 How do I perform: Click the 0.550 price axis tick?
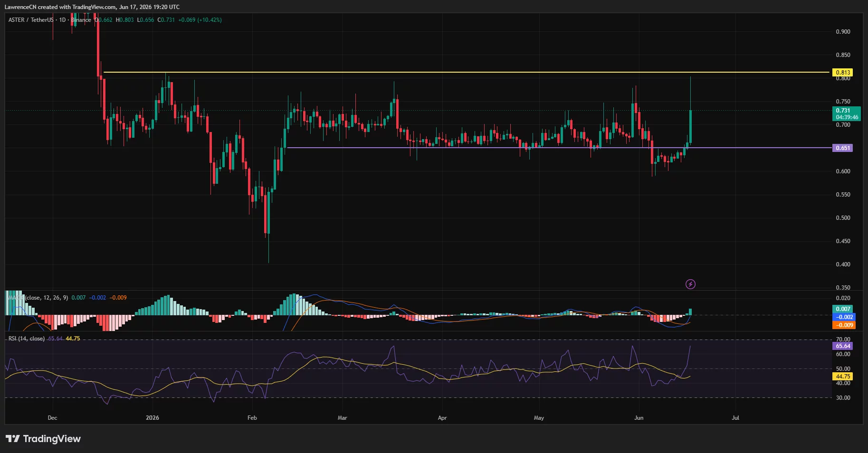[843, 195]
